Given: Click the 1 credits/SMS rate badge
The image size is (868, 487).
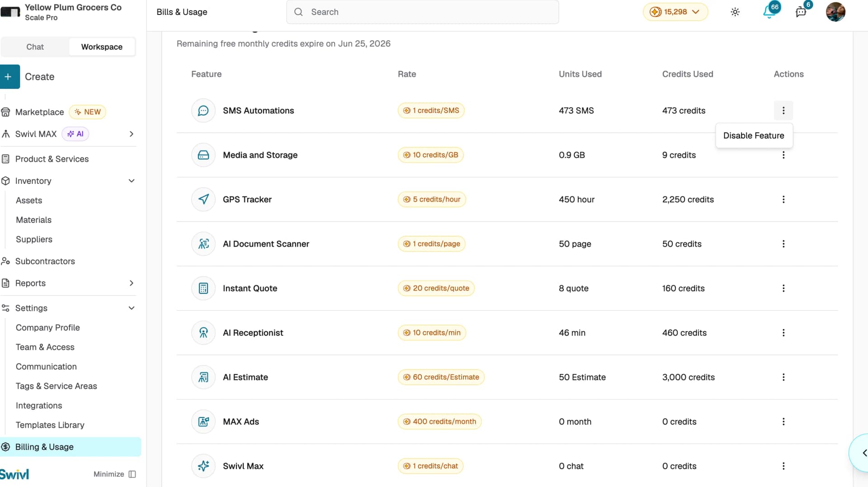Looking at the screenshot, I should coord(431,111).
